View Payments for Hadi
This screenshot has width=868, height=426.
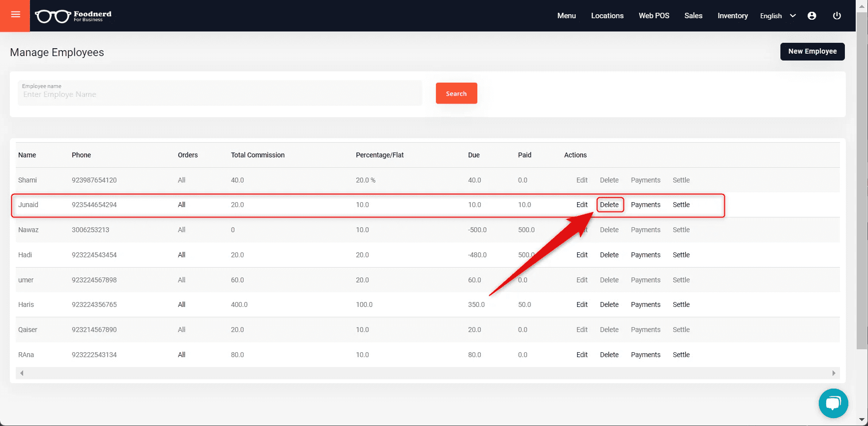(646, 255)
